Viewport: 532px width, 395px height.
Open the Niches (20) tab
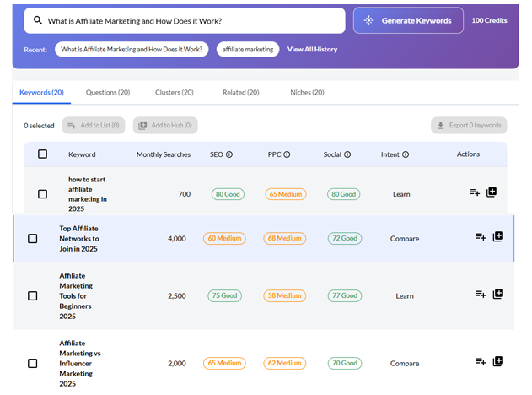[x=309, y=92]
